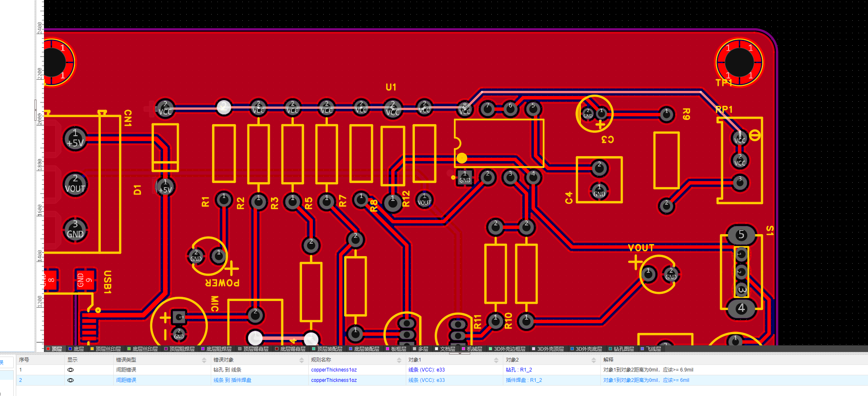Screen dimensions: 868x396
Task: Click the sort arrows on 对象2 column
Action: pyautogui.click(x=594, y=360)
